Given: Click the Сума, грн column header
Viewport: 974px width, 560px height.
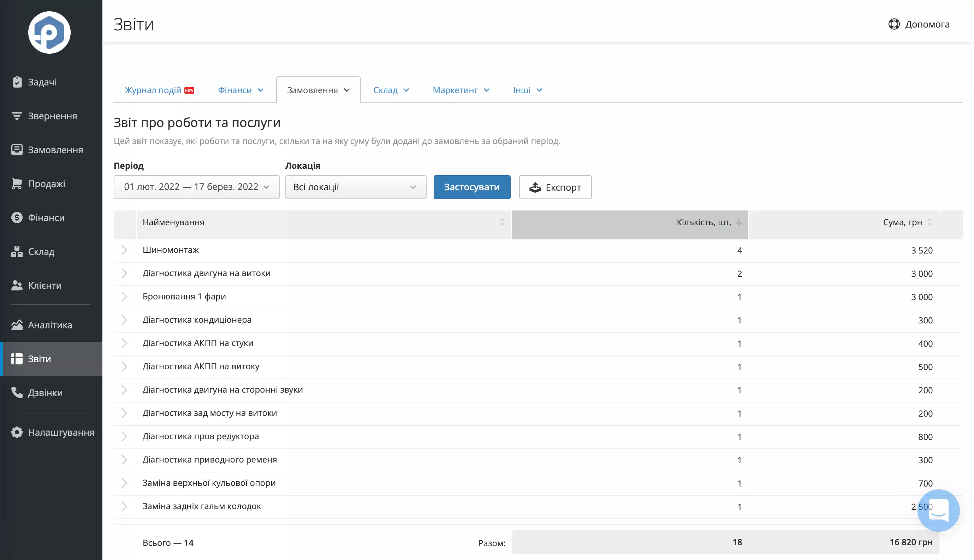Looking at the screenshot, I should (844, 225).
